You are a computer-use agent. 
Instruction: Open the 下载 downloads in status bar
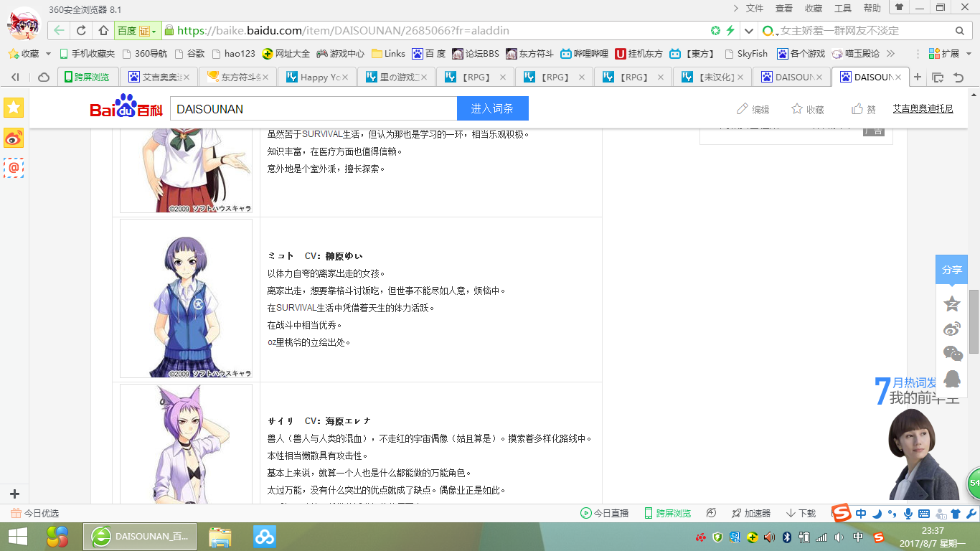tap(801, 513)
